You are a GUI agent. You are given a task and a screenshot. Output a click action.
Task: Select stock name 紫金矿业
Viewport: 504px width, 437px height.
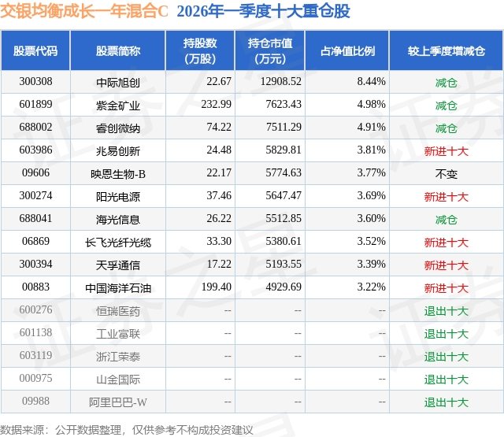[x=118, y=106]
